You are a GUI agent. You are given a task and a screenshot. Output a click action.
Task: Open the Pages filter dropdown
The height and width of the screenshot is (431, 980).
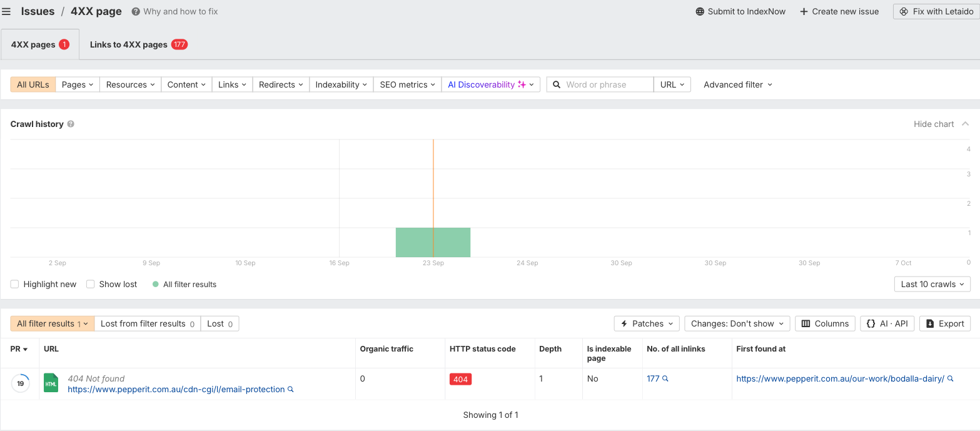[78, 84]
